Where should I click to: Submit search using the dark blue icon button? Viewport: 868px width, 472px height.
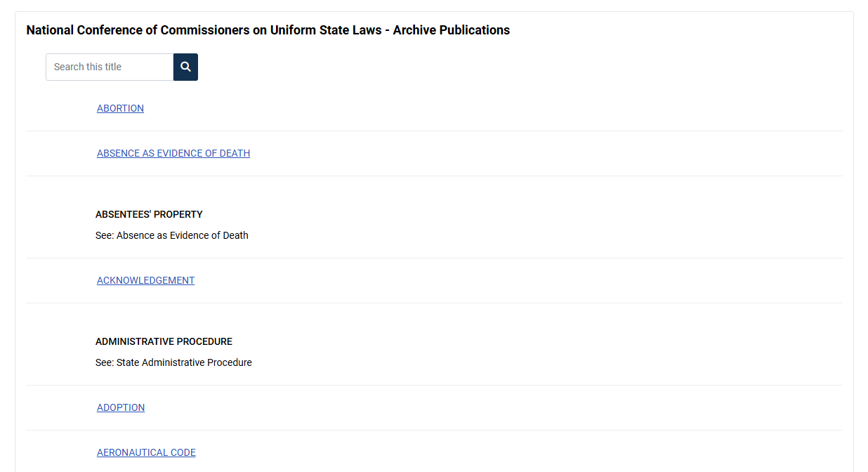click(x=185, y=67)
